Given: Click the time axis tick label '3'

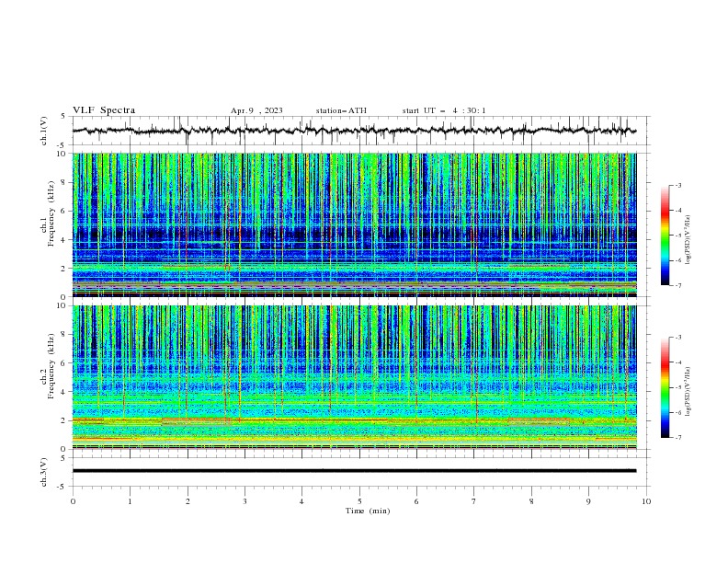Looking at the screenshot, I should [245, 501].
